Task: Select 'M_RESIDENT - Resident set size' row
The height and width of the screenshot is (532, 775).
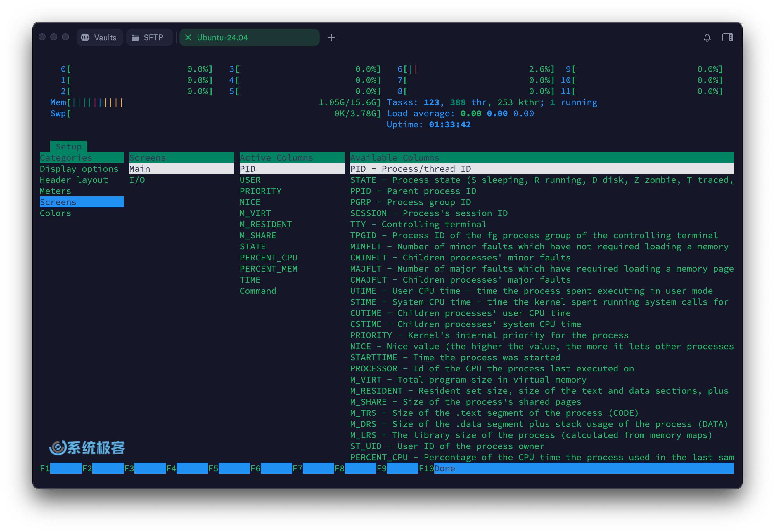Action: pos(542,391)
